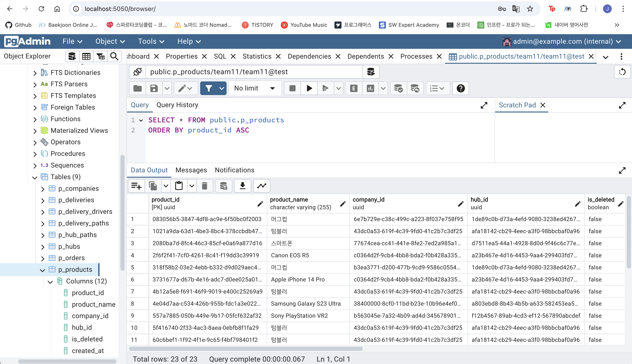Open admin@example.com user account menu

point(562,41)
